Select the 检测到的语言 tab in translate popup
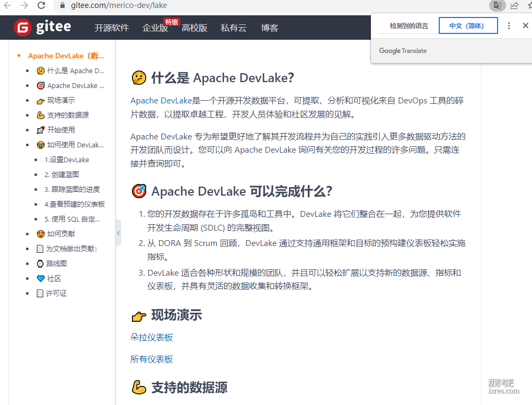 click(x=409, y=26)
